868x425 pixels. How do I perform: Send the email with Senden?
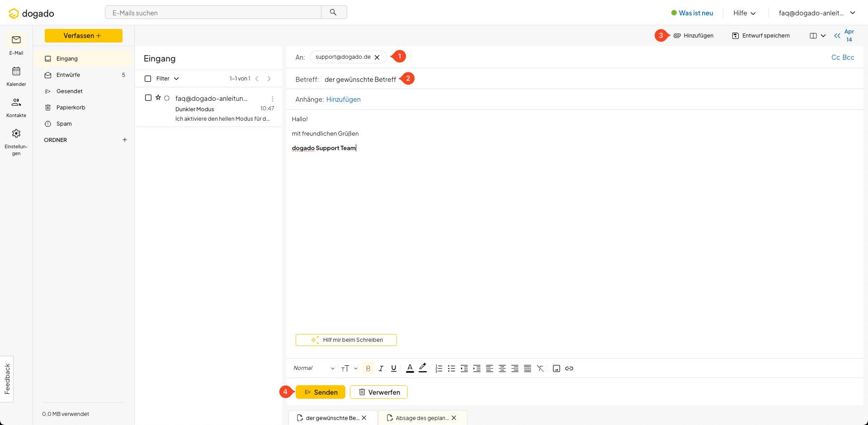click(321, 392)
